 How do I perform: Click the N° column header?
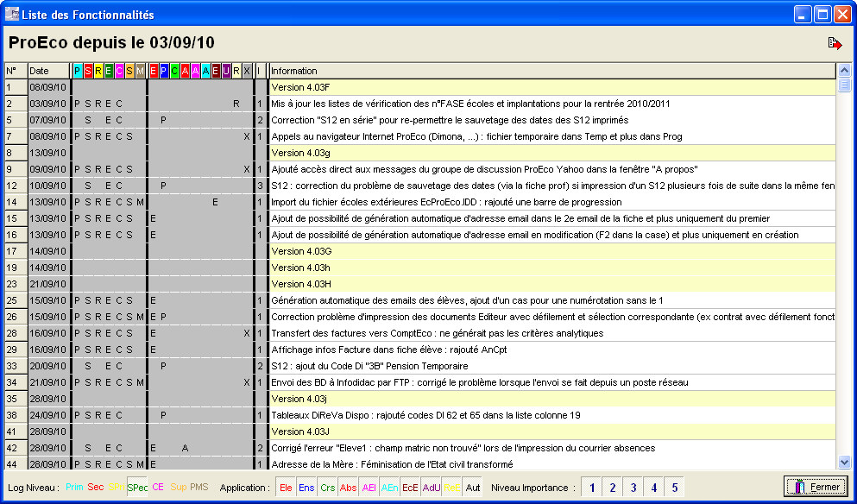[x=16, y=71]
